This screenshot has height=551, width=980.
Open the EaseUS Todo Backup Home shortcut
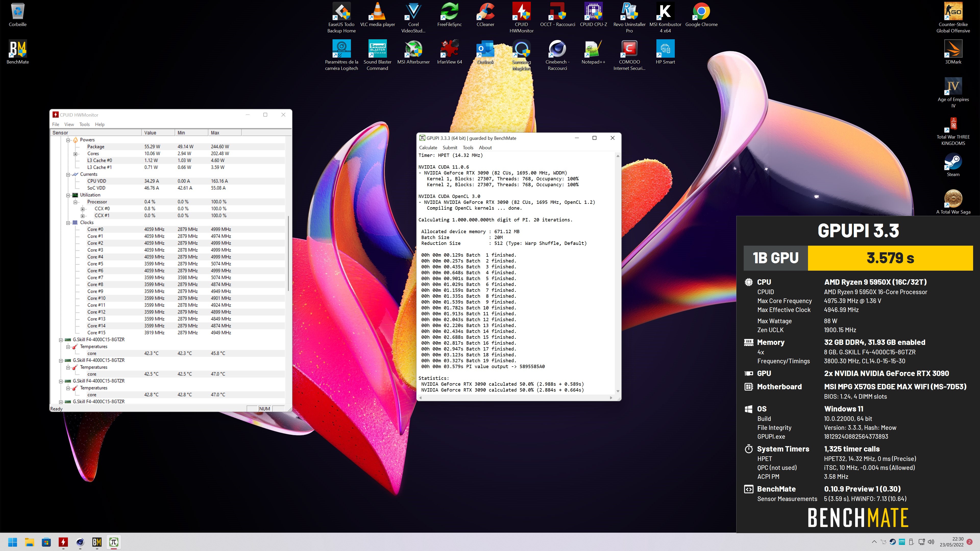pos(341,18)
